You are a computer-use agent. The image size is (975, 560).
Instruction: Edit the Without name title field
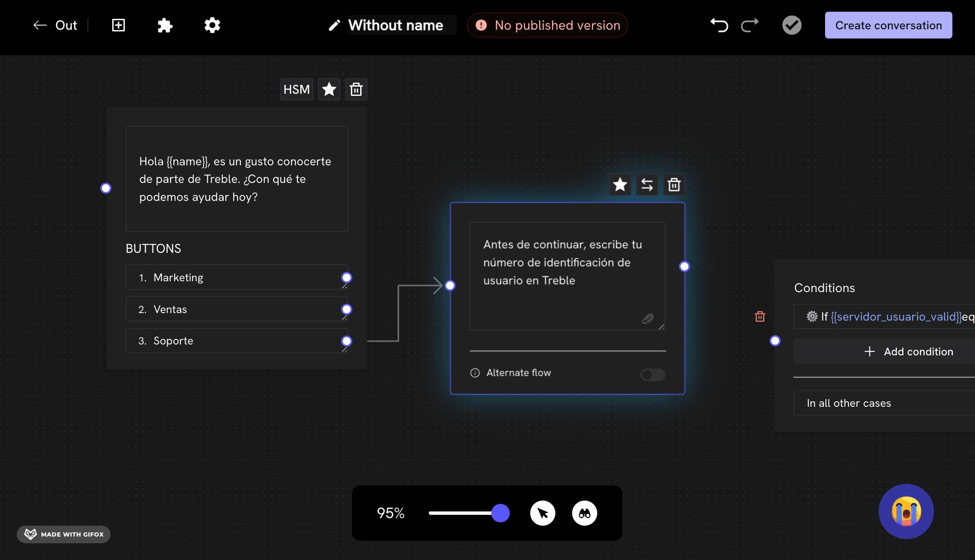coord(396,25)
